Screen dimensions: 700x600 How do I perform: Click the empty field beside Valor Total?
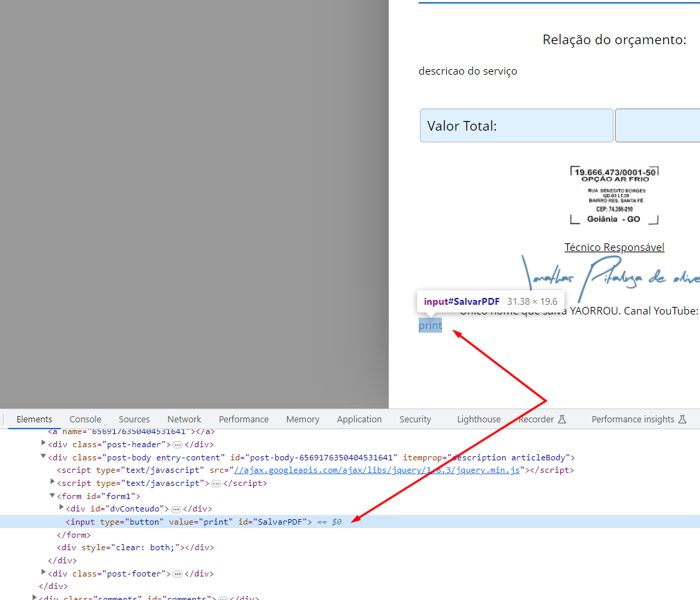pos(658,126)
